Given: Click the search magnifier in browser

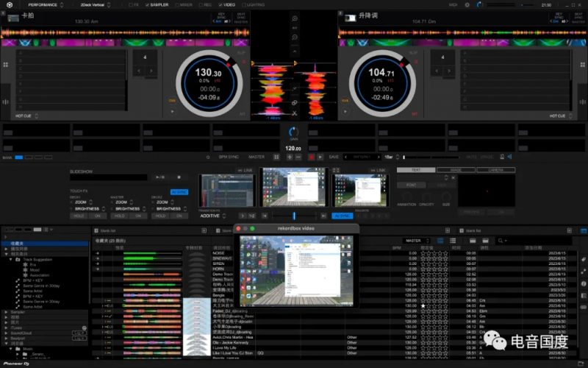Looking at the screenshot, I should click(501, 241).
